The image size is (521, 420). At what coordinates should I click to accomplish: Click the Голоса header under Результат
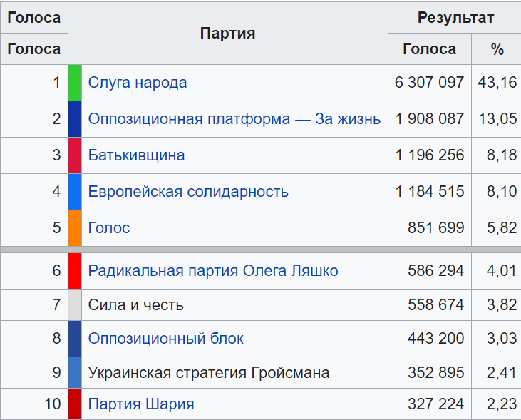pyautogui.click(x=430, y=49)
